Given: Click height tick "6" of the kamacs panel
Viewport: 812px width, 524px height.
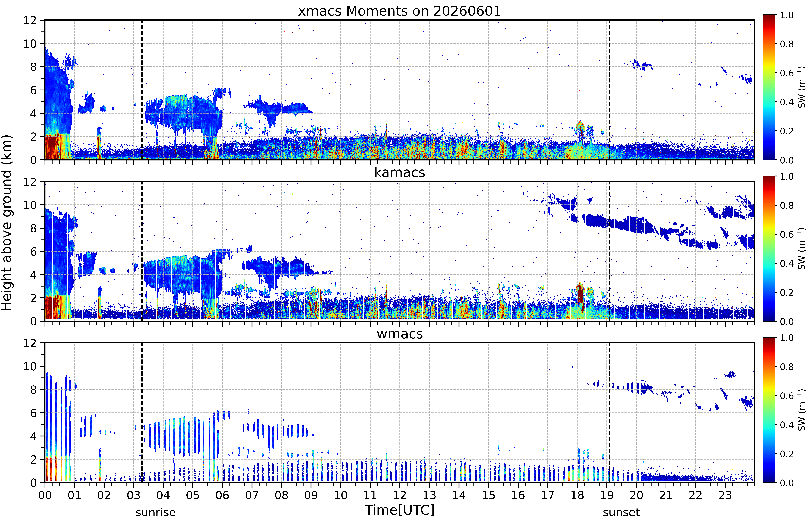Looking at the screenshot, I should tap(33, 251).
